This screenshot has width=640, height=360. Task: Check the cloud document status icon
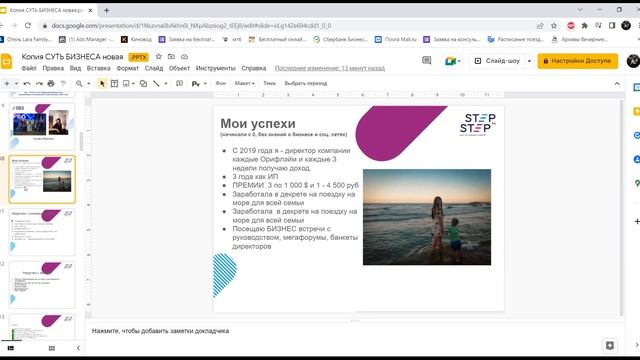(184, 57)
